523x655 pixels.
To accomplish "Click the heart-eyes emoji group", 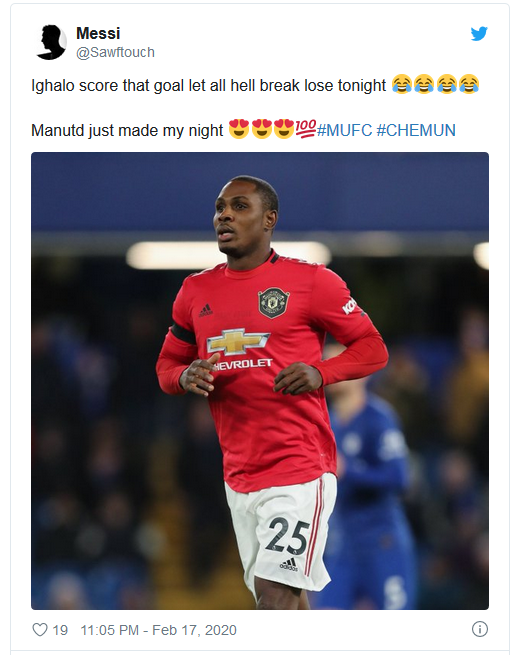I will tap(261, 129).
